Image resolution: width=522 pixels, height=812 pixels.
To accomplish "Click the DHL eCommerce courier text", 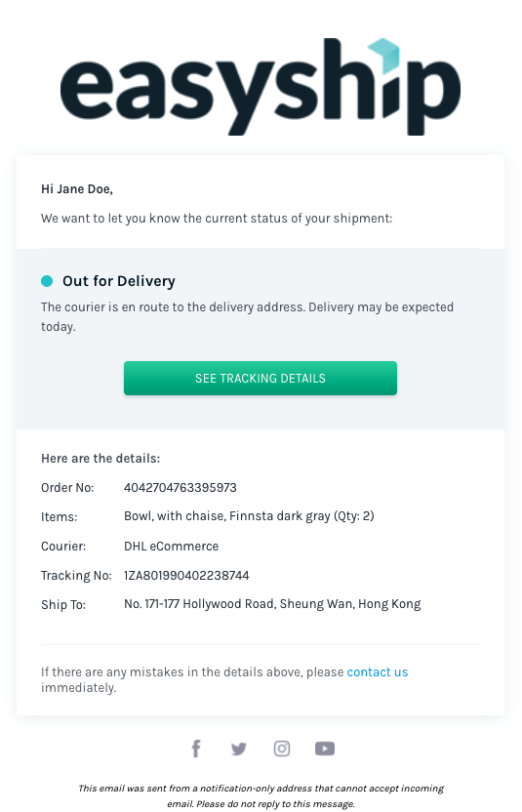I will pos(172,547).
